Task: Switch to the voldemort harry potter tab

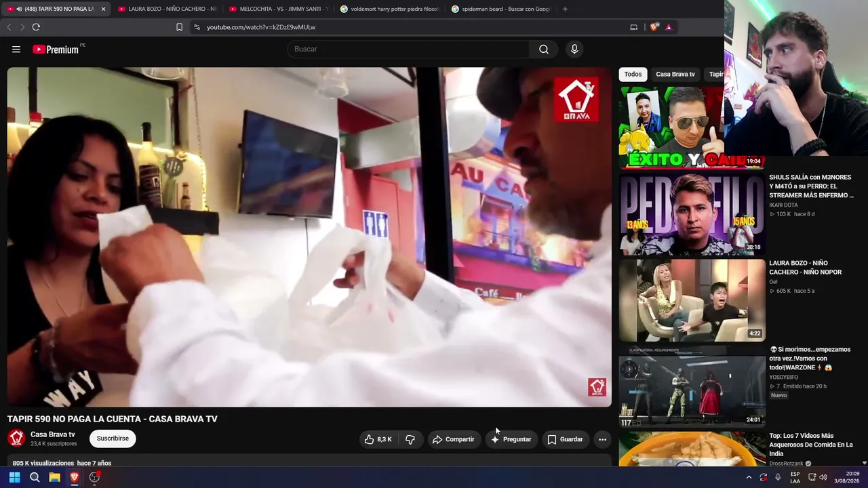Action: 389,9
